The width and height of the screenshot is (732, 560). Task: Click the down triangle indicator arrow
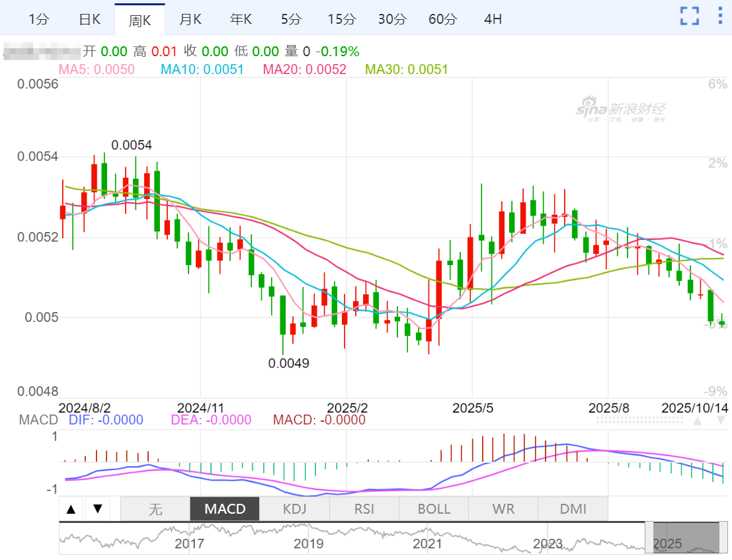[97, 508]
